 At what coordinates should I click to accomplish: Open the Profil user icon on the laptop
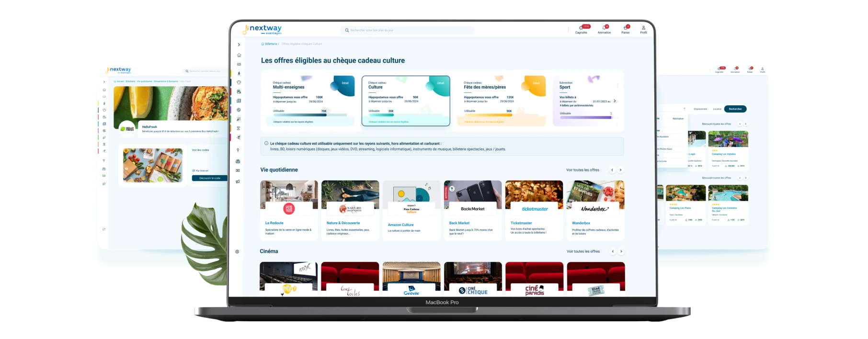[643, 29]
